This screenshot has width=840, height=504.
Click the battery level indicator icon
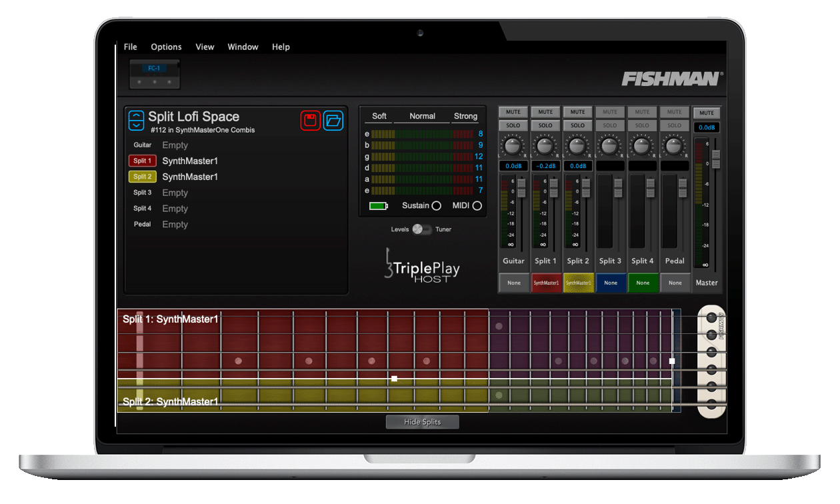coord(378,206)
